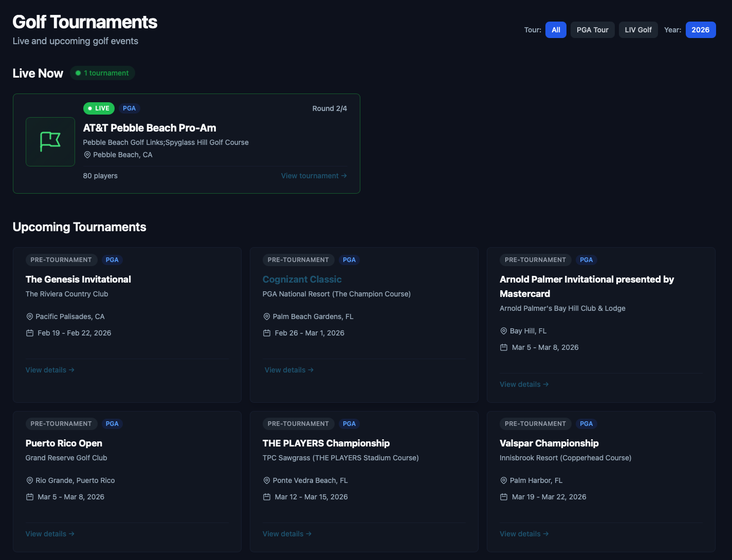732x560 pixels.
Task: Filter tournaments by PGA Tour
Action: click(592, 30)
